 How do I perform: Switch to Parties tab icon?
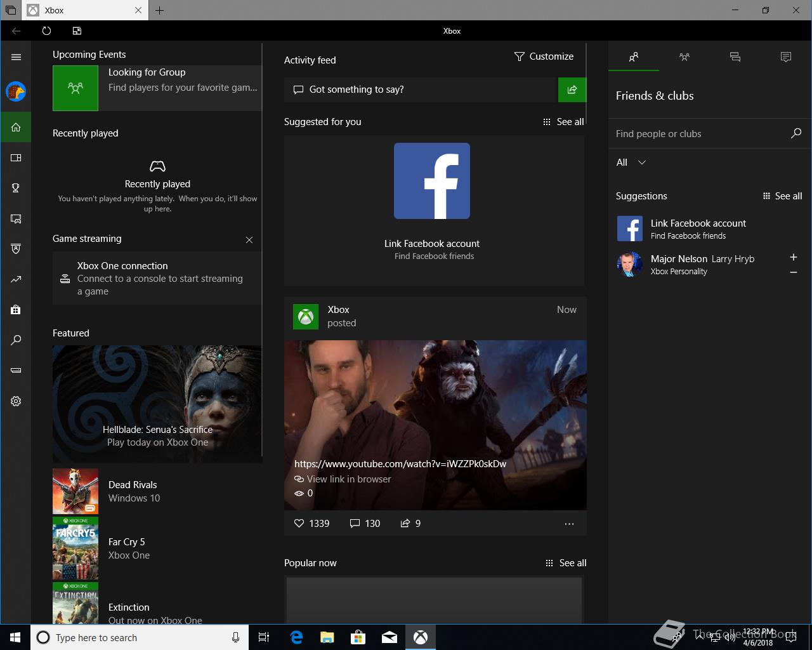(684, 57)
